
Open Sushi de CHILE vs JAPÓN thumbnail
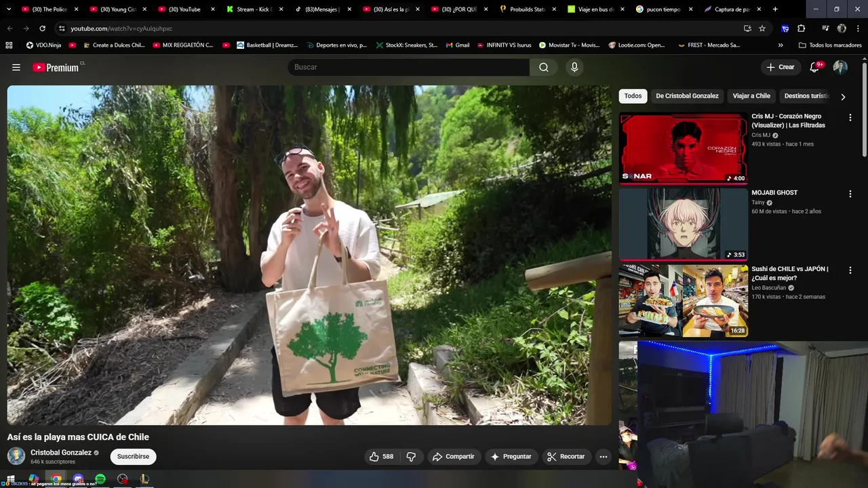coord(683,301)
